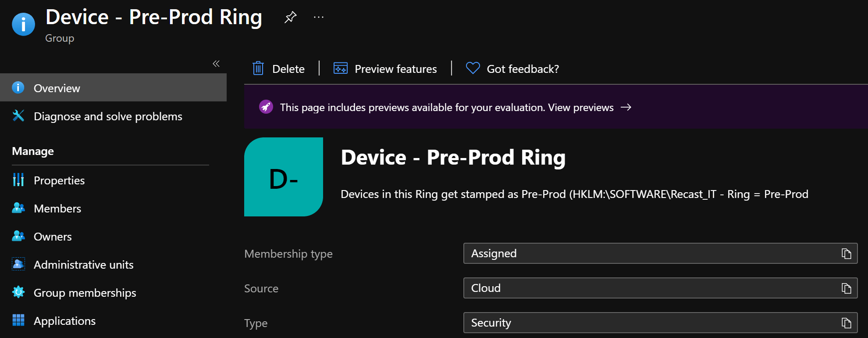Select Overview in the sidebar
The height and width of the screenshot is (338, 868).
(57, 88)
